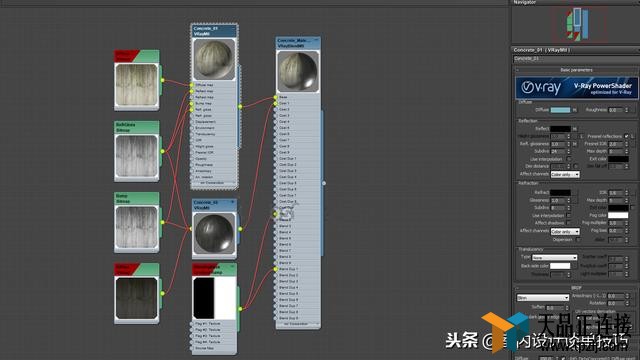Toggle the Fresnel reflections checkbox
Image resolution: width=640 pixels, height=360 pixels.
(626, 136)
